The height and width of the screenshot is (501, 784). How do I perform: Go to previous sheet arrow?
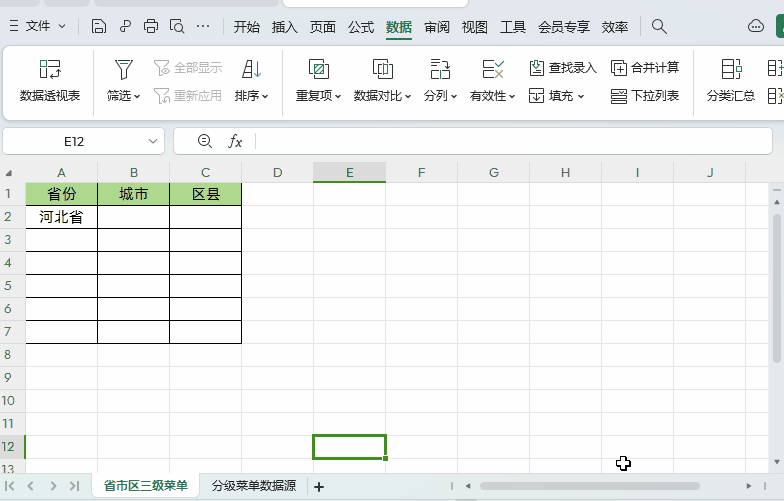(x=30, y=486)
